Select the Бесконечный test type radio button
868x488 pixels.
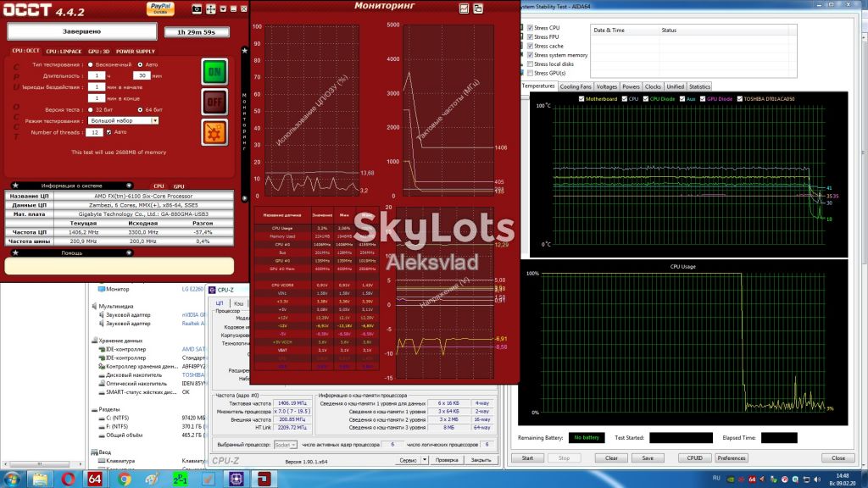tap(90, 64)
